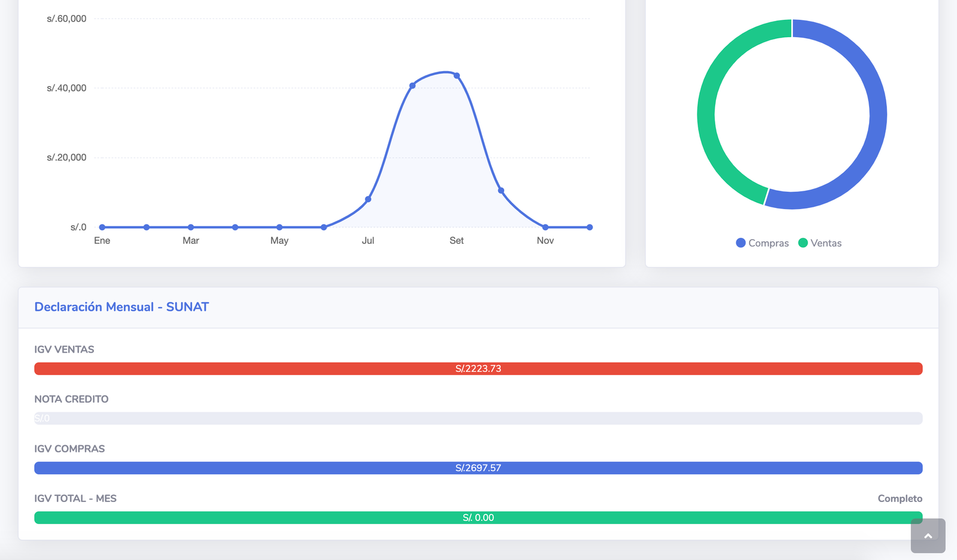Image resolution: width=957 pixels, height=560 pixels.
Task: Click the December data point at chart end
Action: tap(590, 227)
